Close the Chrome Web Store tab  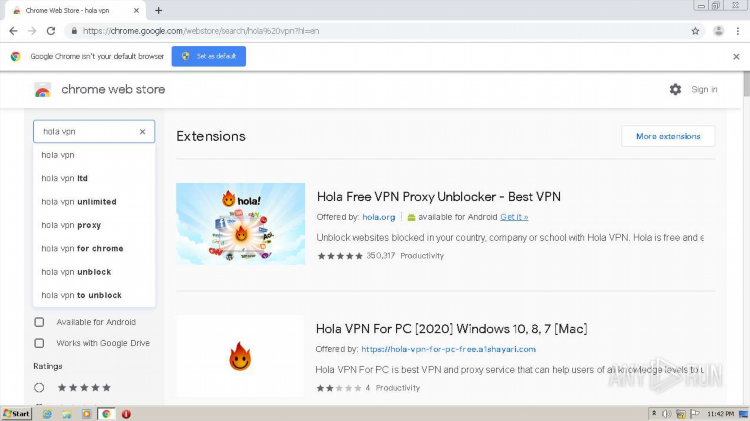136,11
